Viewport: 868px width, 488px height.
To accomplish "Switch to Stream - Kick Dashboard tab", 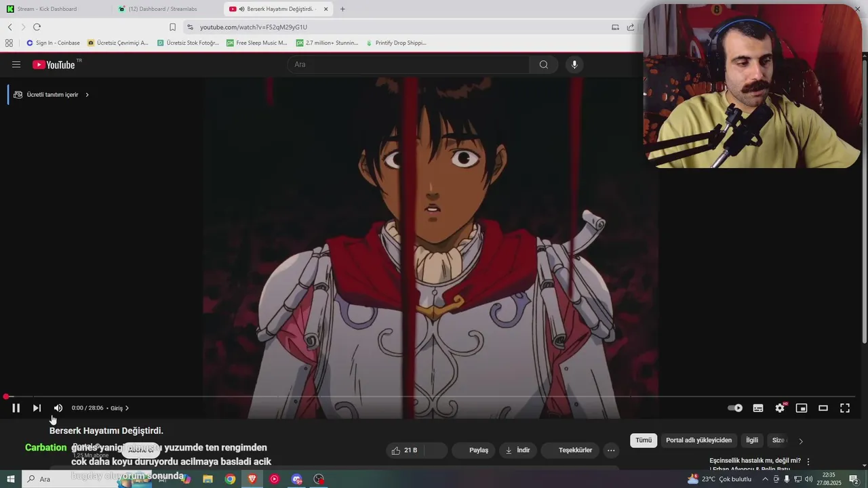I will (56, 9).
